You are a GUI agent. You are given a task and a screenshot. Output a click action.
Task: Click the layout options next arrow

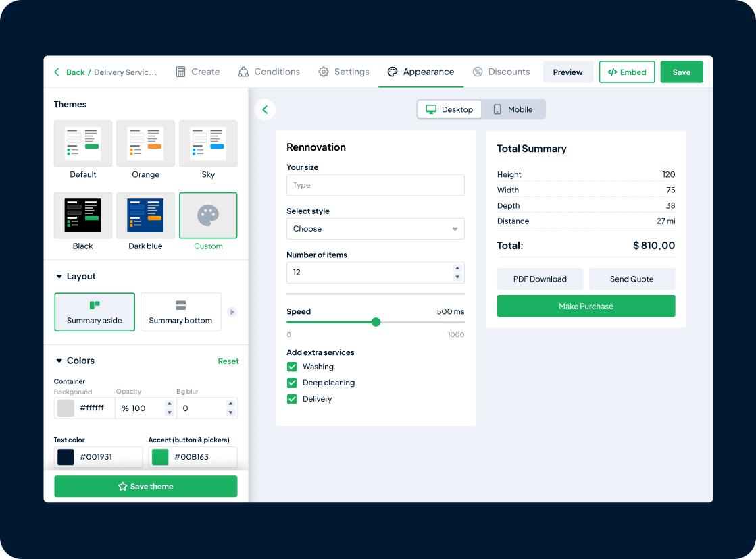coord(232,312)
